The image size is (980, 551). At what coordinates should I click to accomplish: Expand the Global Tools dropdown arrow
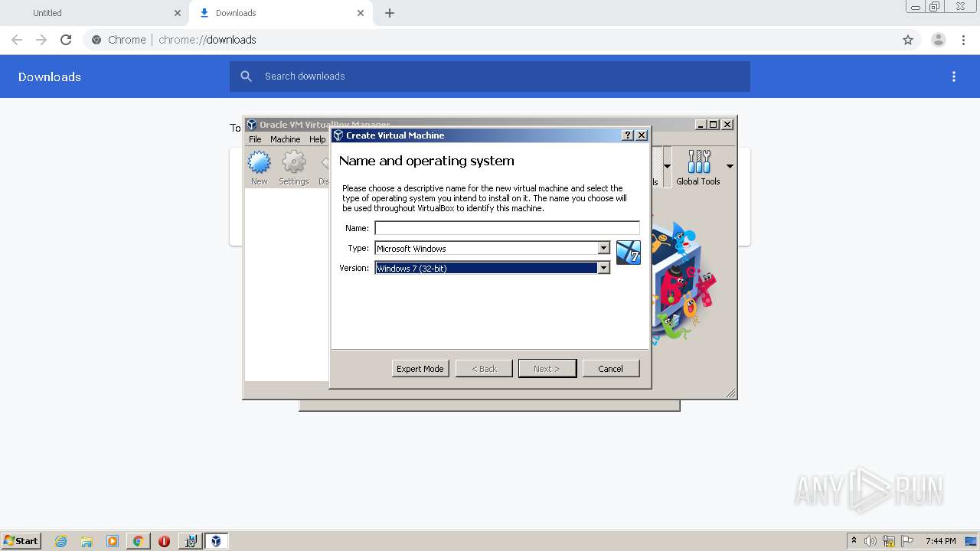click(730, 166)
